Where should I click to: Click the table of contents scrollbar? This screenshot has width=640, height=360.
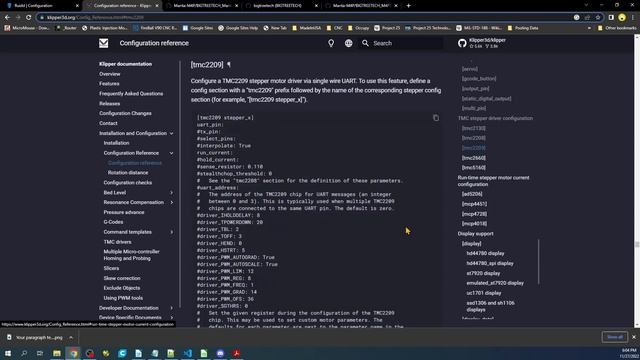(x=539, y=261)
